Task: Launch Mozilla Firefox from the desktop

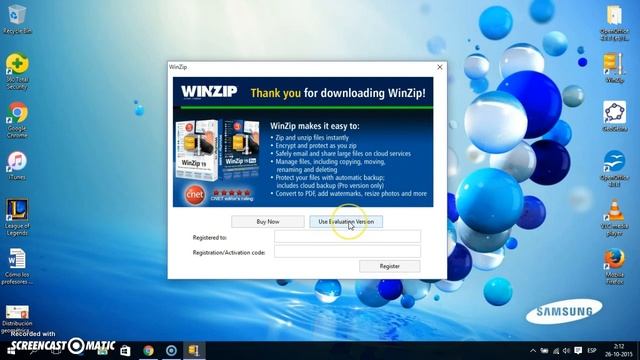Action: click(614, 266)
